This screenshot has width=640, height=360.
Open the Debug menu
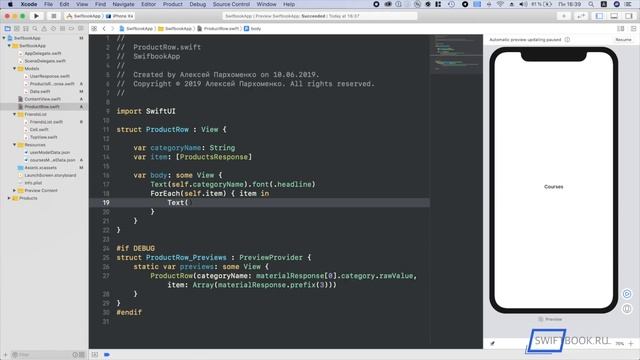point(198,4)
